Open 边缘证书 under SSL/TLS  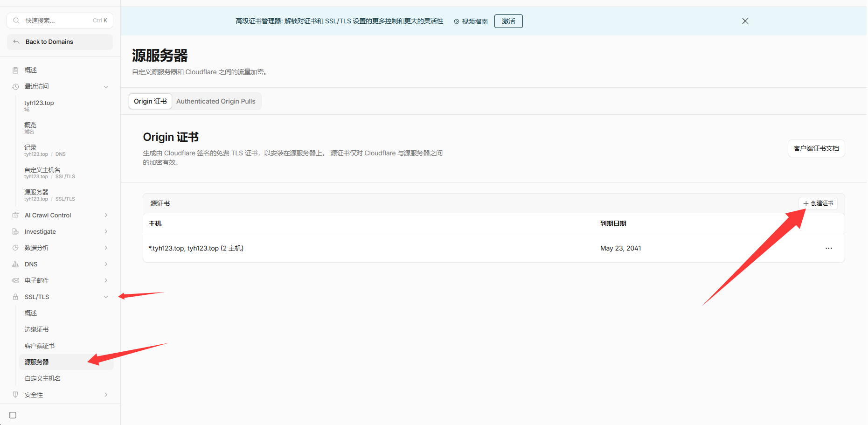pos(66,329)
